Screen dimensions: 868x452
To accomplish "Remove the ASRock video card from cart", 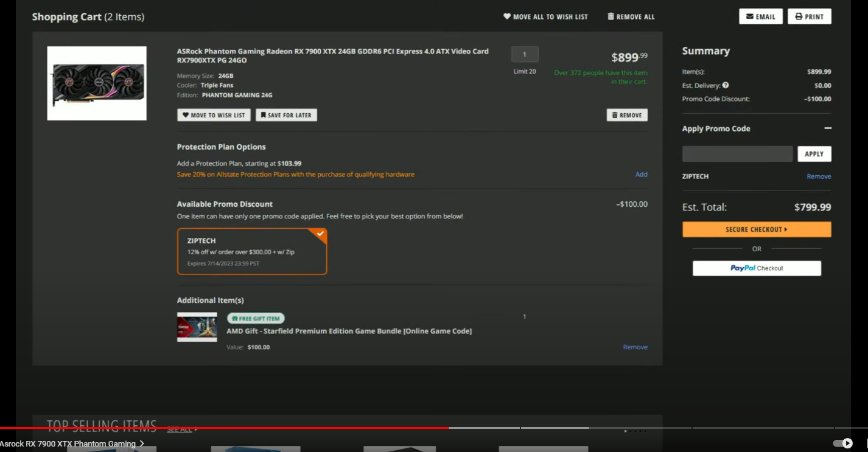I will 627,115.
